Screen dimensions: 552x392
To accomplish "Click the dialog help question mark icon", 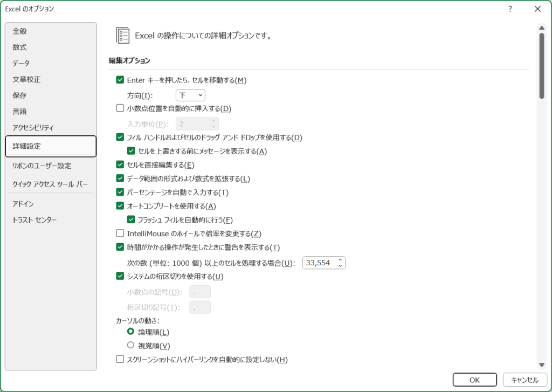I will [x=509, y=9].
